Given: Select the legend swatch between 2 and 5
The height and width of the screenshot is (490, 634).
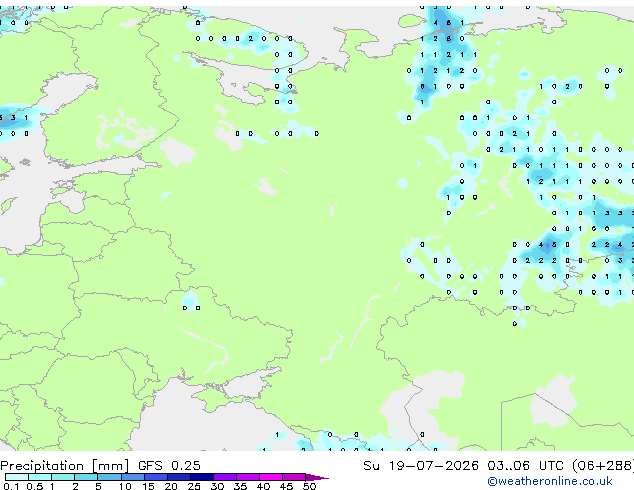Looking at the screenshot, I should tap(86, 477).
